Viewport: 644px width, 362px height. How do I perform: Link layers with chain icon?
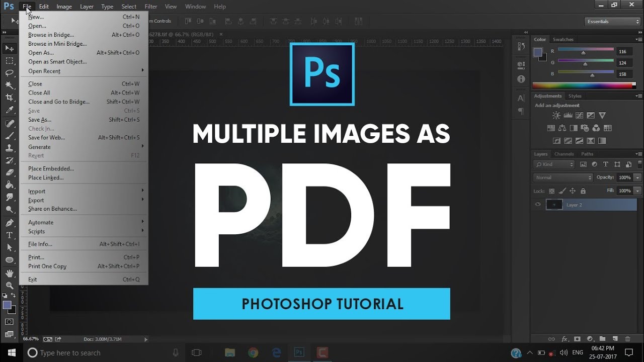point(551,339)
